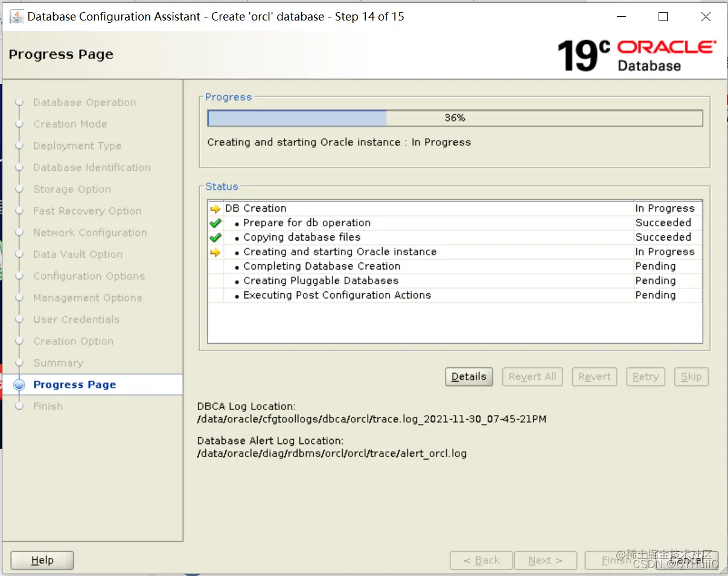728x576 pixels.
Task: Click Pending status for Creating Pluggable Databases
Action: 655,281
